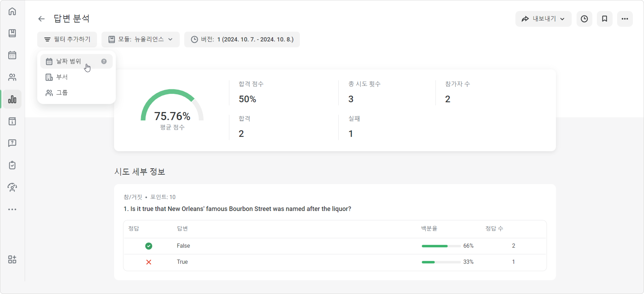Open the modules book icon in sidebar

[12, 33]
